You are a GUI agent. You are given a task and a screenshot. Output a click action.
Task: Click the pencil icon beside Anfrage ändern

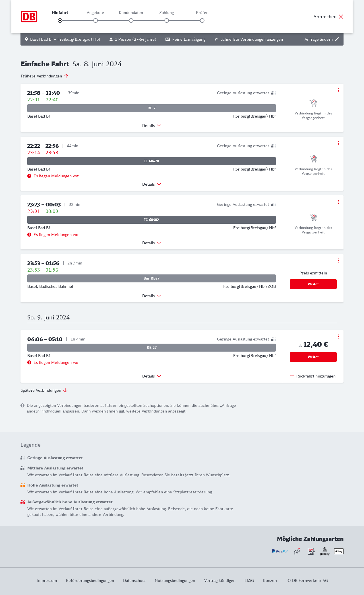[337, 39]
